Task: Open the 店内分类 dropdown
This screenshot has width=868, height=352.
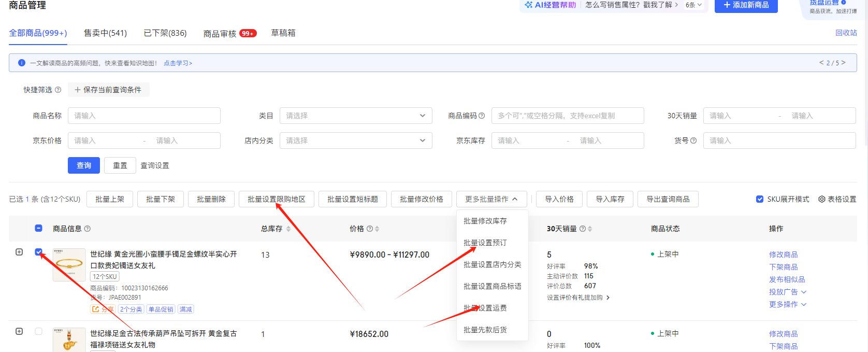Action: click(x=356, y=140)
